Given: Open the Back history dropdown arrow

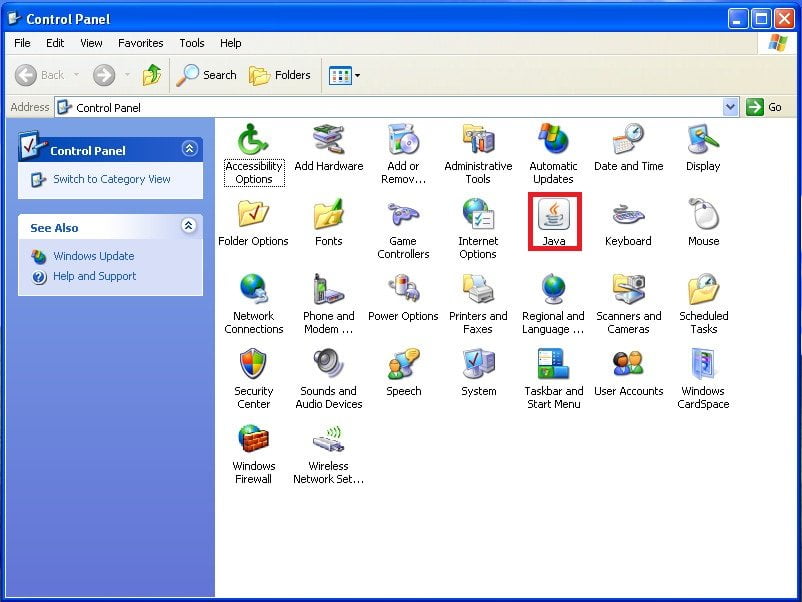Looking at the screenshot, I should (76, 75).
